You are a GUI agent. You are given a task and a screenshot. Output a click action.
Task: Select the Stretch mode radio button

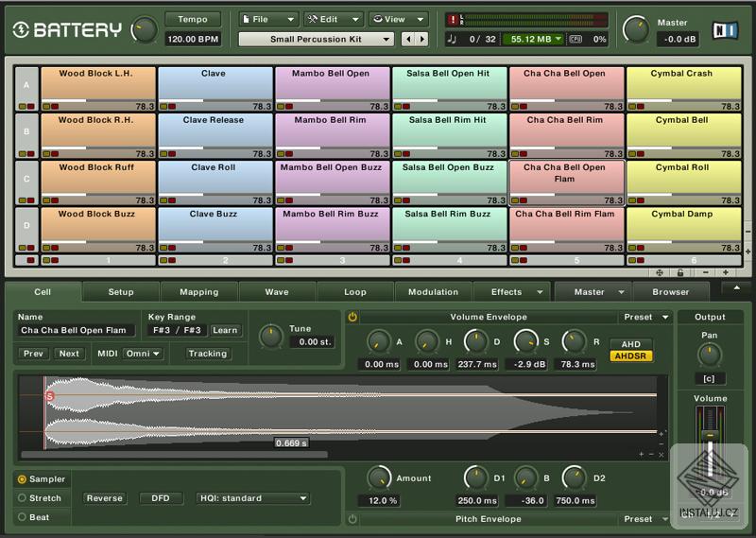[22, 498]
